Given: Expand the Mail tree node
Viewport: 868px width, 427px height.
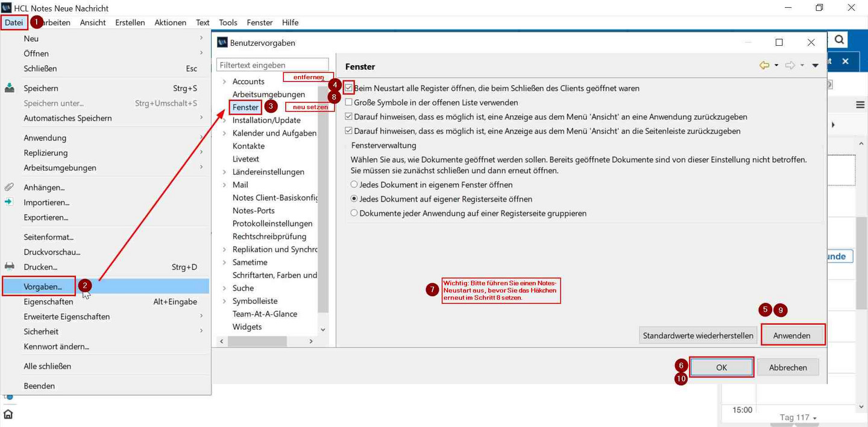Looking at the screenshot, I should [224, 185].
